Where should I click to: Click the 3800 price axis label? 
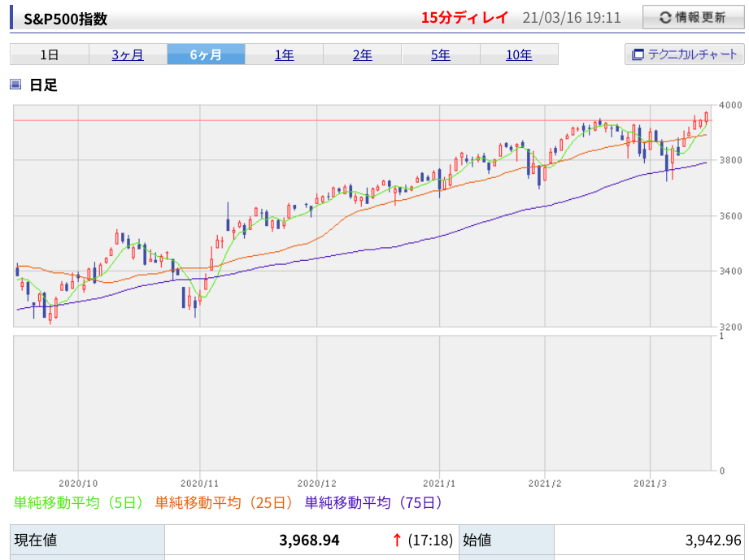pyautogui.click(x=730, y=160)
